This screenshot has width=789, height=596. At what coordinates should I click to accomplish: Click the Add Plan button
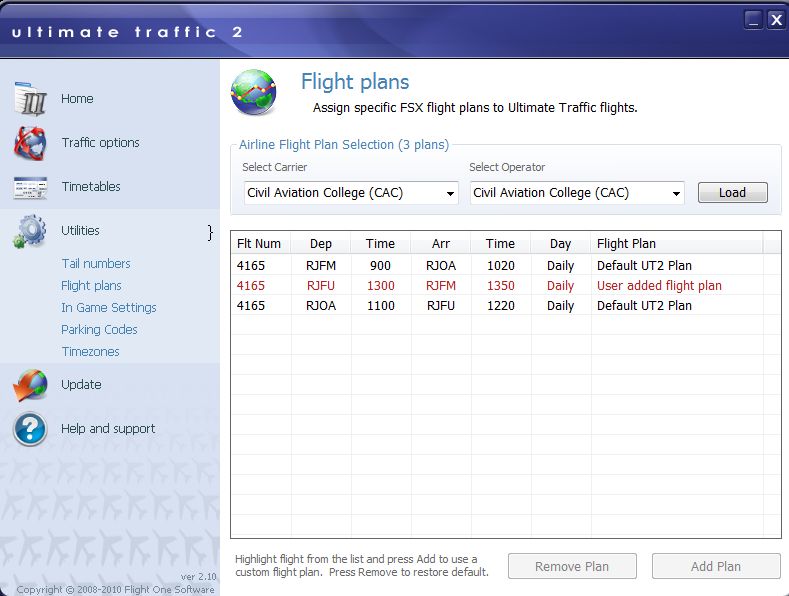(716, 567)
